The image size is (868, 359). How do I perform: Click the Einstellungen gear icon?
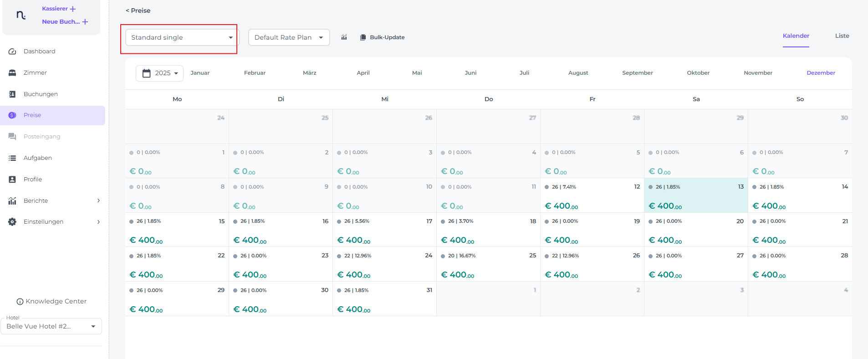[12, 222]
